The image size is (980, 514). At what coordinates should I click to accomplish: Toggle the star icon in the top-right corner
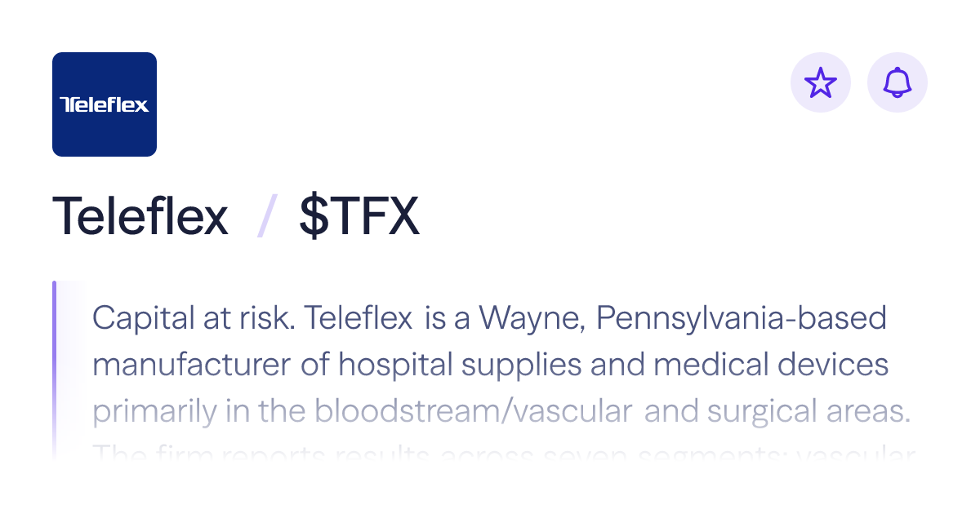pos(821,82)
